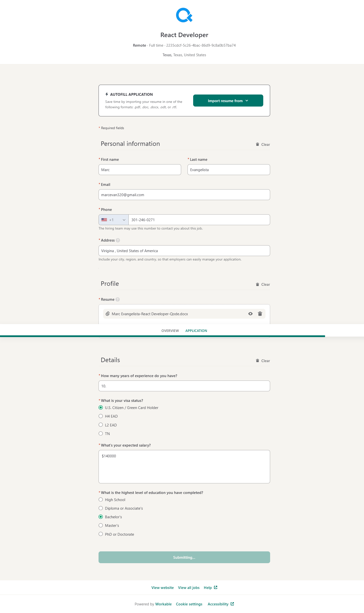Click the Address help question mark icon
Screen dimensions: 364x613
(x=118, y=240)
